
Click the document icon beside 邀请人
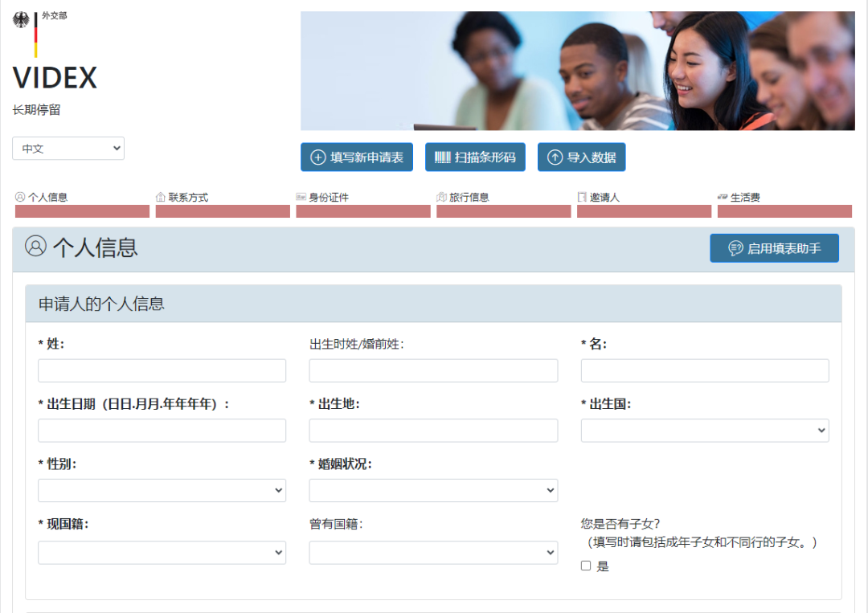(x=582, y=197)
